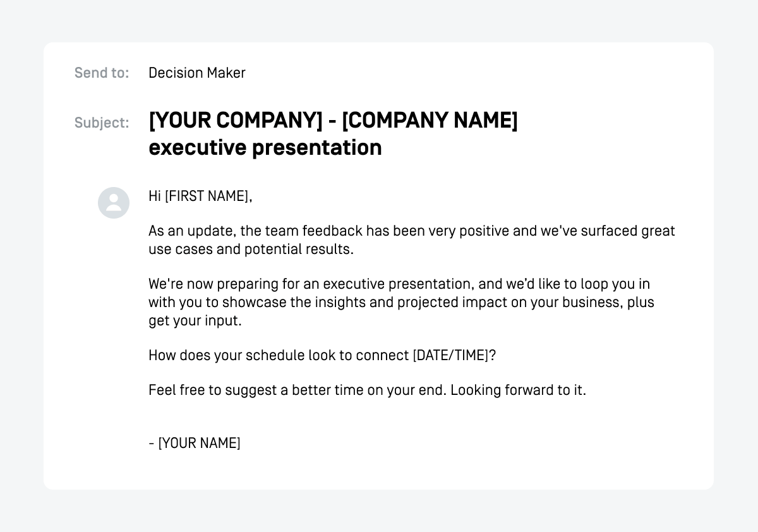Click 'How does your schedule look' sentence

point(322,355)
